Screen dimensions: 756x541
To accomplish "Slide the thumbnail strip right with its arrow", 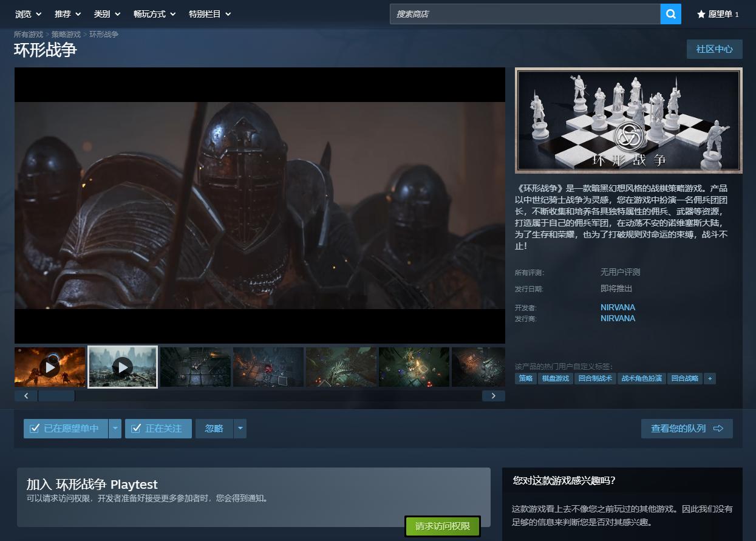I will [x=494, y=396].
